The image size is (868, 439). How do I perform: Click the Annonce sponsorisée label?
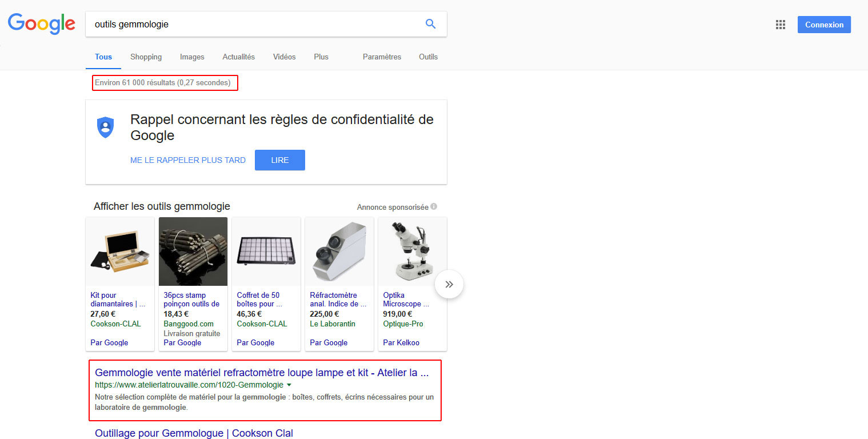pyautogui.click(x=393, y=207)
